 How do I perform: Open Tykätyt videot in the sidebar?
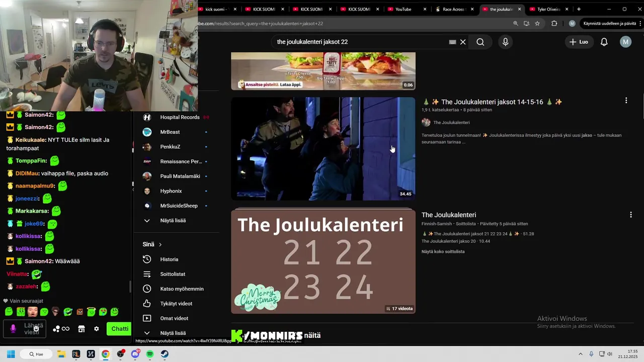176,304
